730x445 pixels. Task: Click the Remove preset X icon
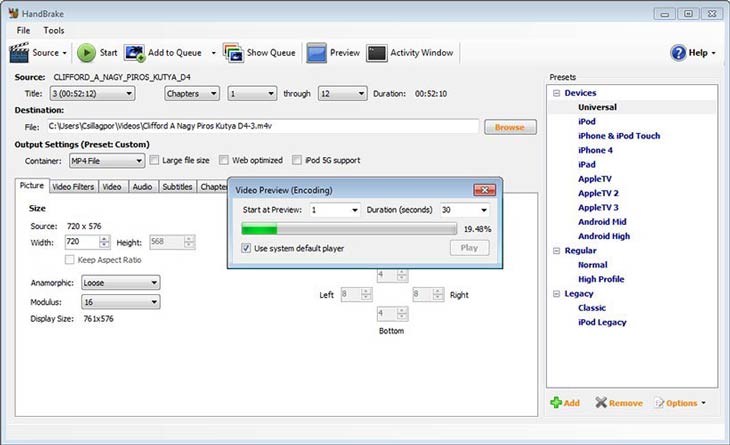601,403
